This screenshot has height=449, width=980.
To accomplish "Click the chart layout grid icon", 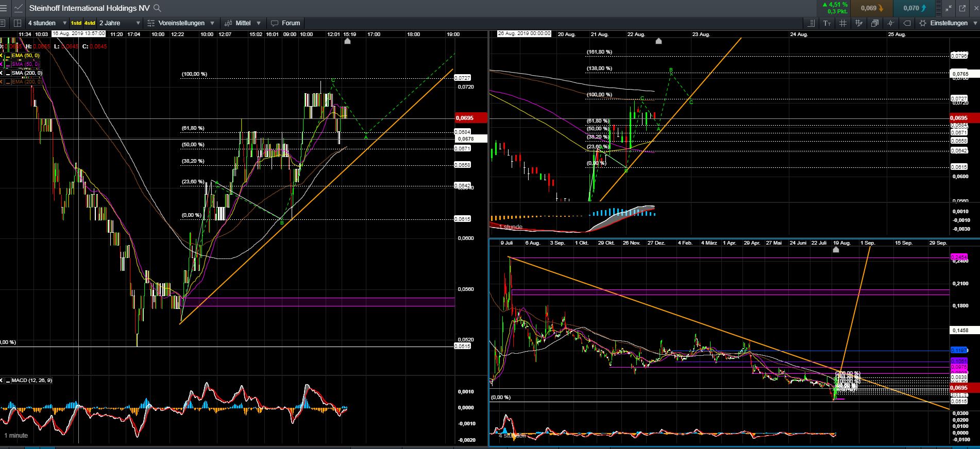I will 18,23.
